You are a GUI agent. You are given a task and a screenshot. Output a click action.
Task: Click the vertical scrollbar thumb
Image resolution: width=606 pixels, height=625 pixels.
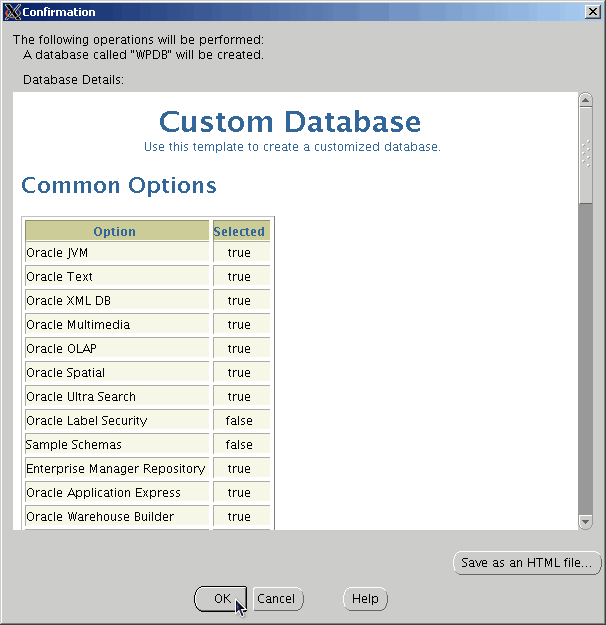pyautogui.click(x=585, y=150)
